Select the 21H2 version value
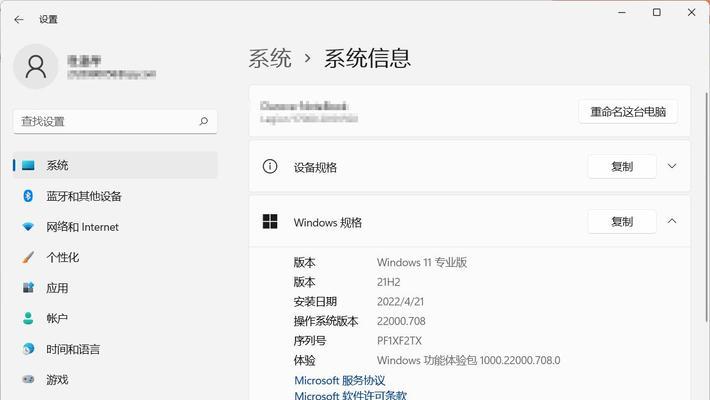The image size is (710, 400). click(x=389, y=282)
